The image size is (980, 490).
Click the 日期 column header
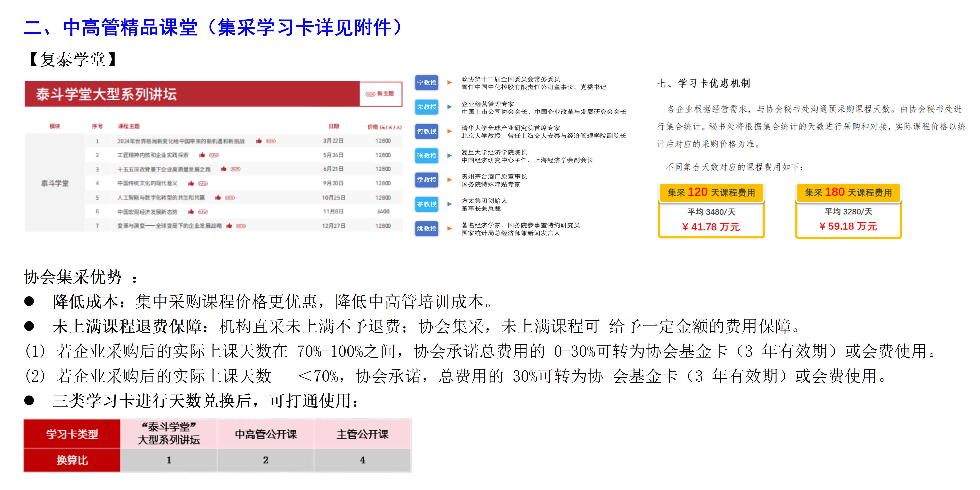334,126
